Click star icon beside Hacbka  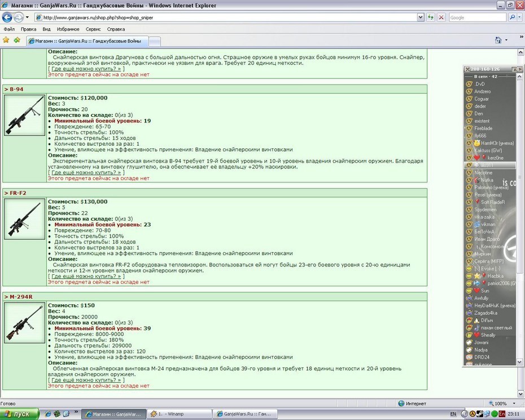(477, 276)
